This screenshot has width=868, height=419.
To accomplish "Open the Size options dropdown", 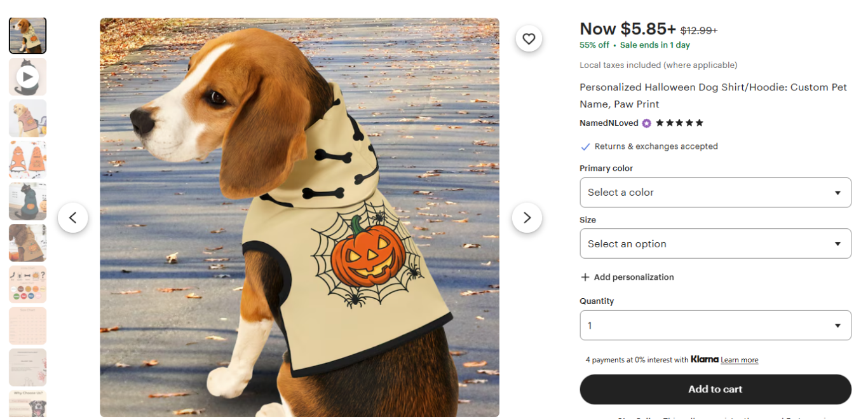I will pos(715,244).
